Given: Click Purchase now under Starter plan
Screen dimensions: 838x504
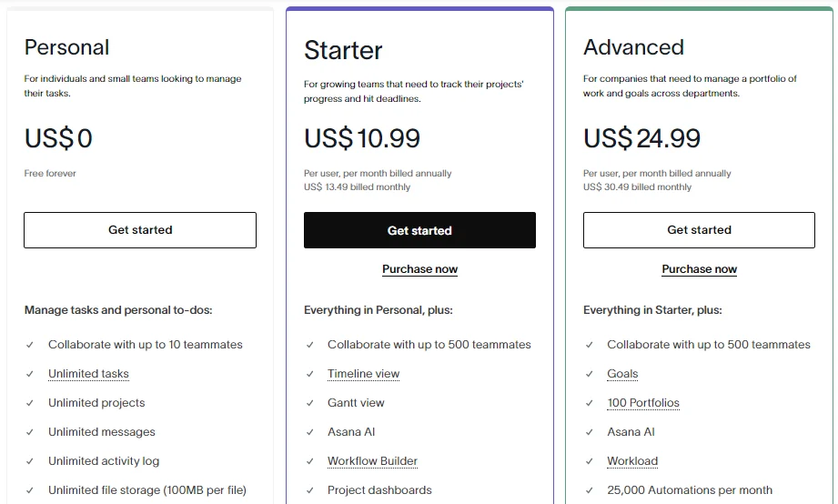Looking at the screenshot, I should (419, 269).
